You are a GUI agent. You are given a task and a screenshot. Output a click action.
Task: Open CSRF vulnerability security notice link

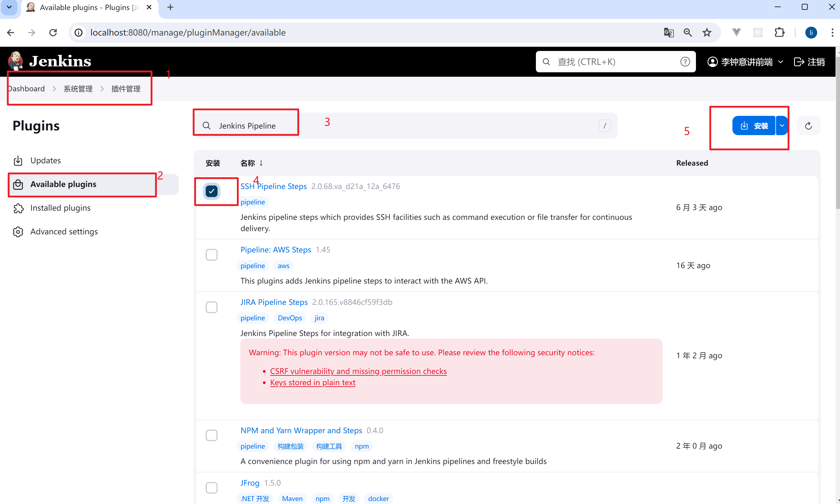358,371
